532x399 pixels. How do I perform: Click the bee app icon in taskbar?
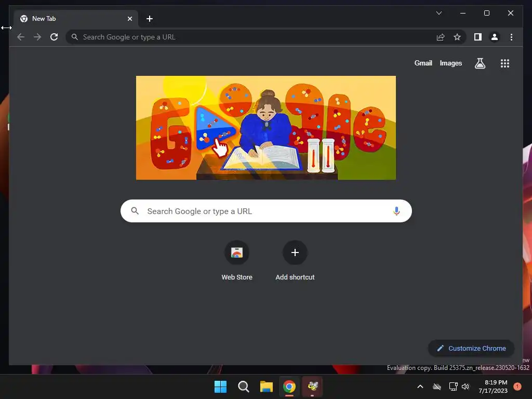[x=312, y=387]
